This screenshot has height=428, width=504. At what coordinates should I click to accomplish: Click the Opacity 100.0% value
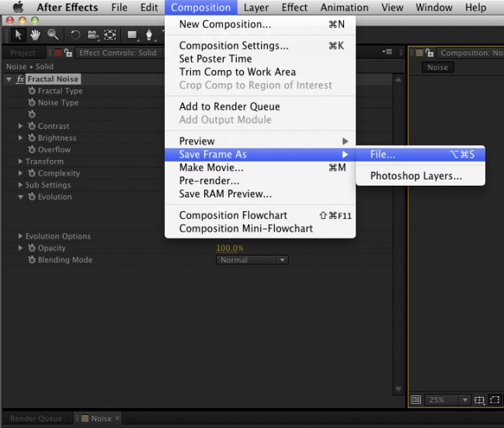[x=229, y=249]
